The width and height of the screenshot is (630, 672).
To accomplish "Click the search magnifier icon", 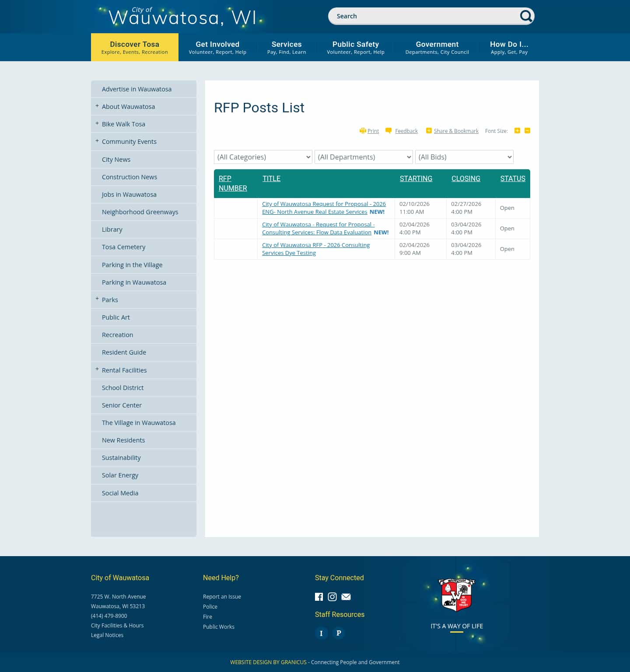I will click(525, 16).
